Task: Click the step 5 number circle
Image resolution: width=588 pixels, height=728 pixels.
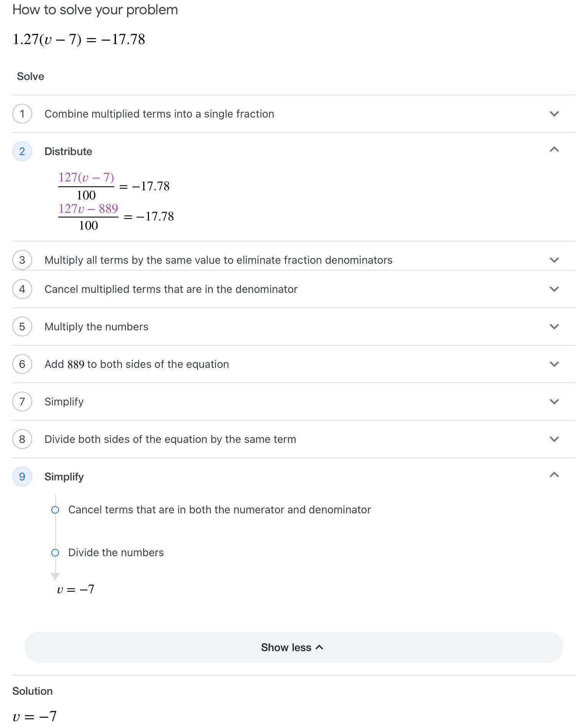Action: pos(22,326)
